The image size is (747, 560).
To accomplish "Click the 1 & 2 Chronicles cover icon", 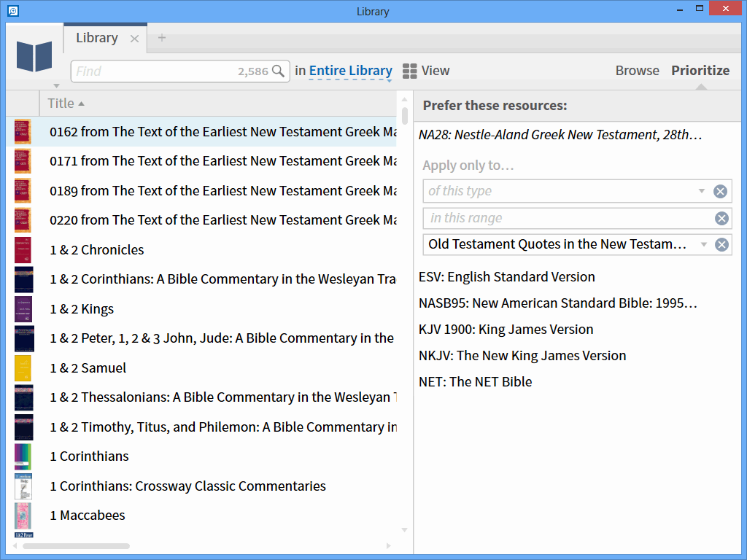I will click(23, 250).
